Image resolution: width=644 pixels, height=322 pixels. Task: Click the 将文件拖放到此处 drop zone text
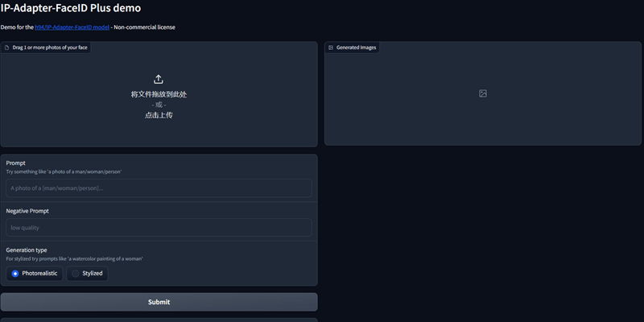pyautogui.click(x=159, y=94)
